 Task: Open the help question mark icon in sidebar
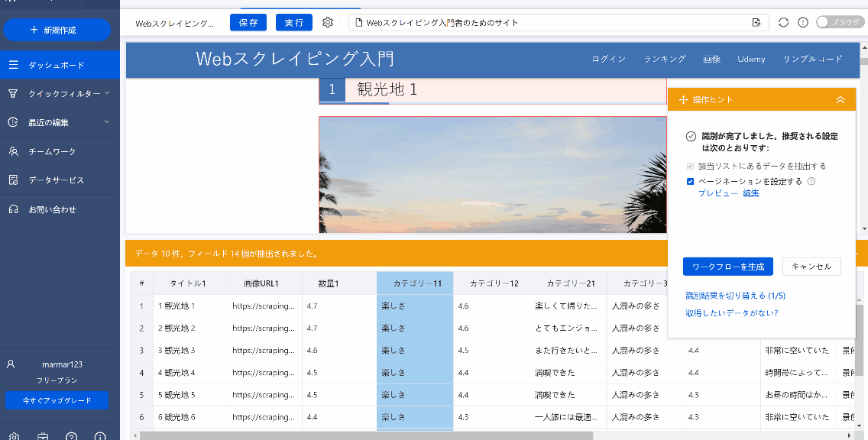tap(71, 436)
